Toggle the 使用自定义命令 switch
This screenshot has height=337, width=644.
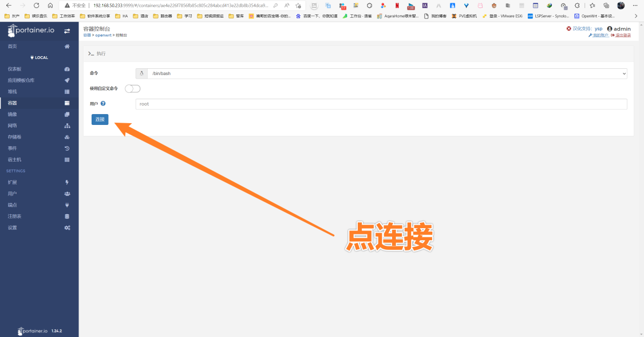[132, 88]
